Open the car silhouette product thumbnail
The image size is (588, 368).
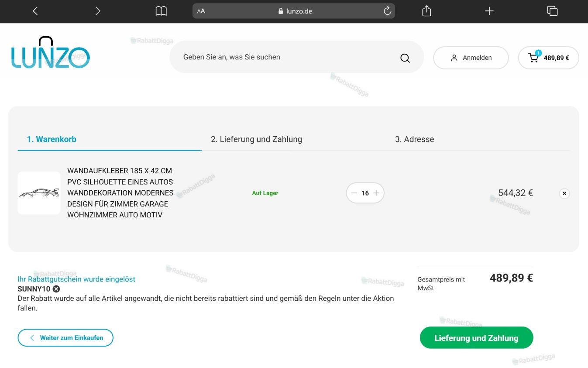[x=39, y=193]
